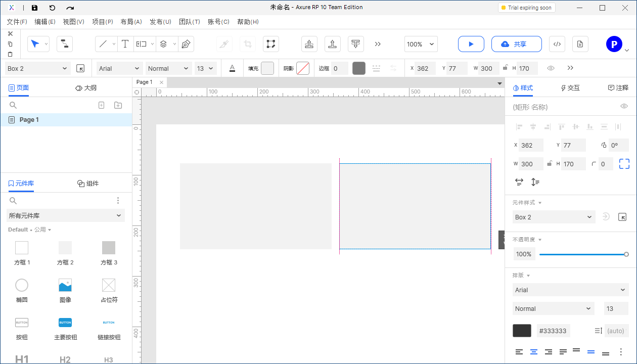
Task: Click the center text alignment icon
Action: 534,352
